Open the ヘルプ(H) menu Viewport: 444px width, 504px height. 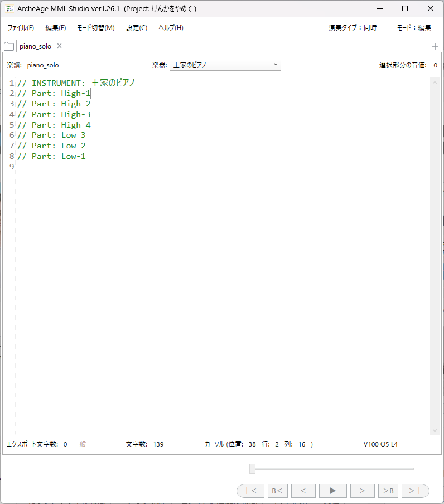tap(171, 28)
